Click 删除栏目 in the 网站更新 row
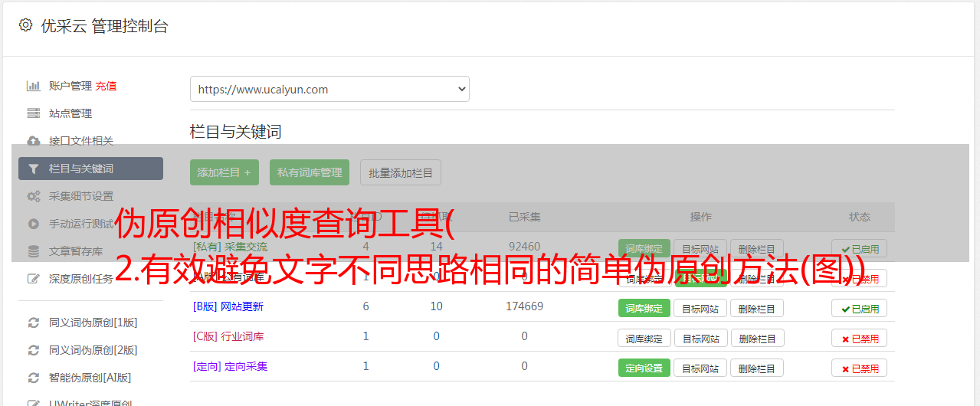980x406 pixels. coord(757,308)
